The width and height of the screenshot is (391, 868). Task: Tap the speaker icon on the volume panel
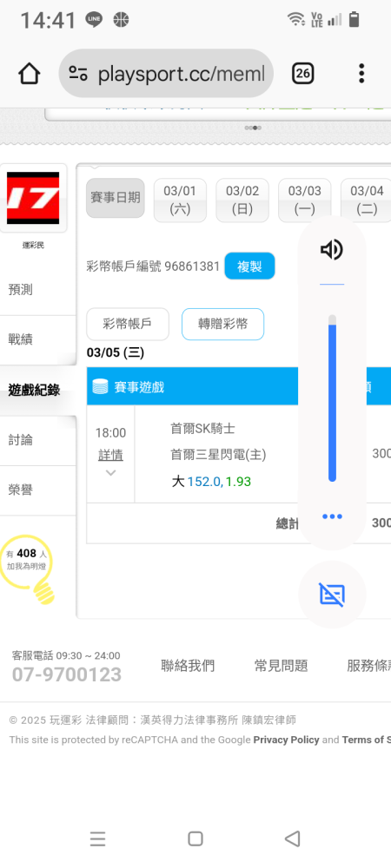[332, 250]
